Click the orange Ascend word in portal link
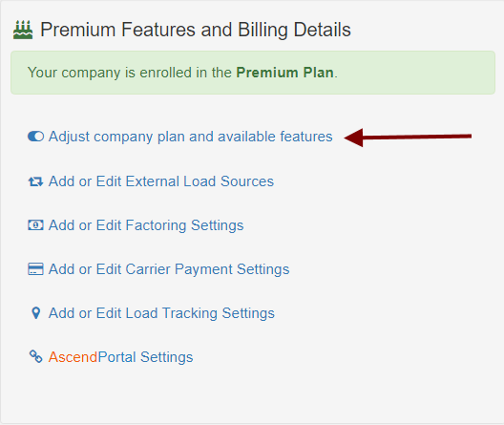Screen dimensions: 504x425 [73, 357]
